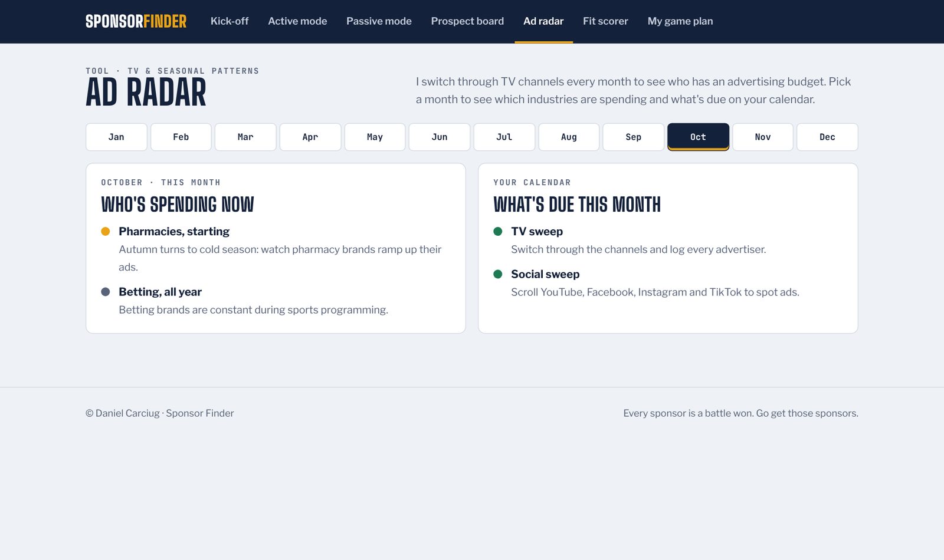Click the "TV sweep" calendar item

pyautogui.click(x=537, y=232)
